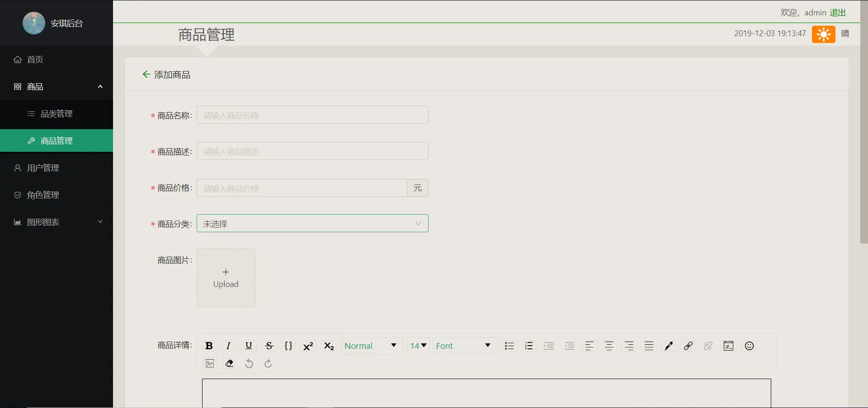Screen dimensions: 868x408
Task: Click the 退出 logout link
Action: 838,13
